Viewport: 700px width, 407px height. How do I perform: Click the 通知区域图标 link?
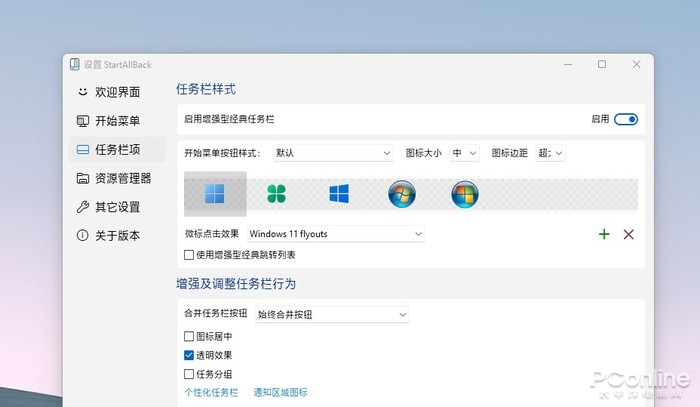[280, 392]
